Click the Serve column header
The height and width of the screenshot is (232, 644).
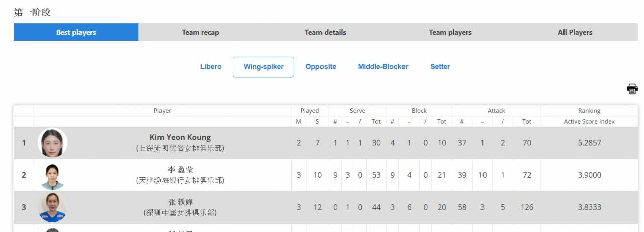[357, 111]
